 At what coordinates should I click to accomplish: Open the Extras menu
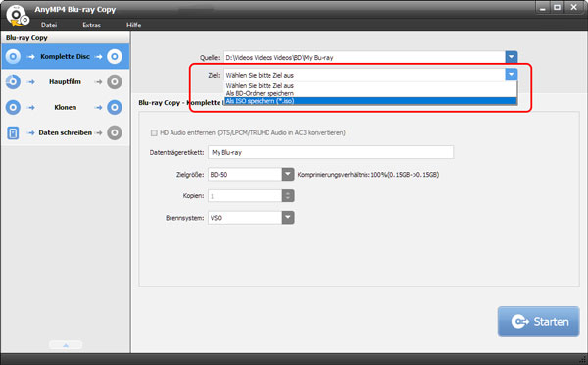[x=91, y=25]
